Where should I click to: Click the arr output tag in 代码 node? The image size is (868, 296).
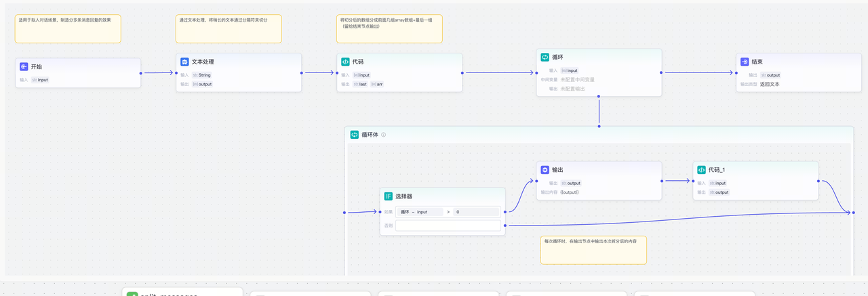[378, 84]
